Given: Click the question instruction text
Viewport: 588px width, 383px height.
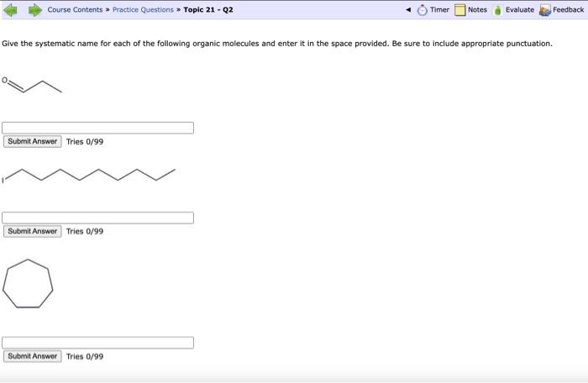Looking at the screenshot, I should (277, 44).
